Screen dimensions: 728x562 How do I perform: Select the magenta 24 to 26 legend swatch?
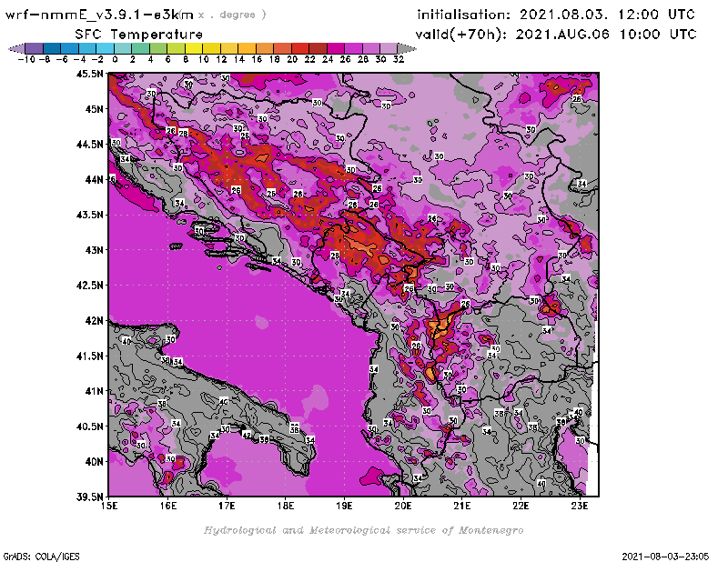pyautogui.click(x=335, y=48)
